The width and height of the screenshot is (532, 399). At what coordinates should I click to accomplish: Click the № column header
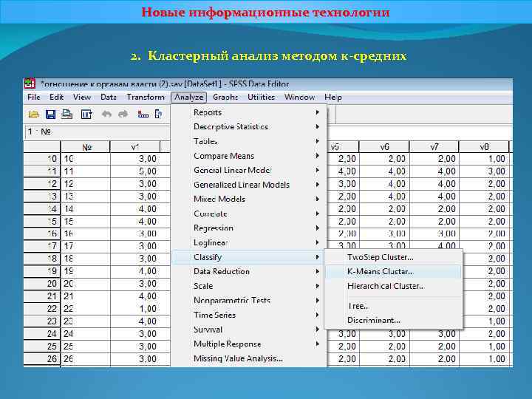pos(86,147)
